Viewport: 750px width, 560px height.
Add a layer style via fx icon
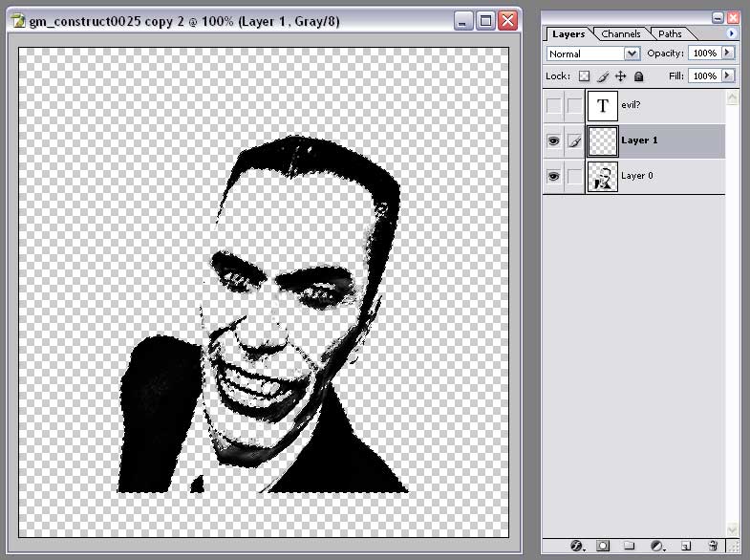[577, 546]
